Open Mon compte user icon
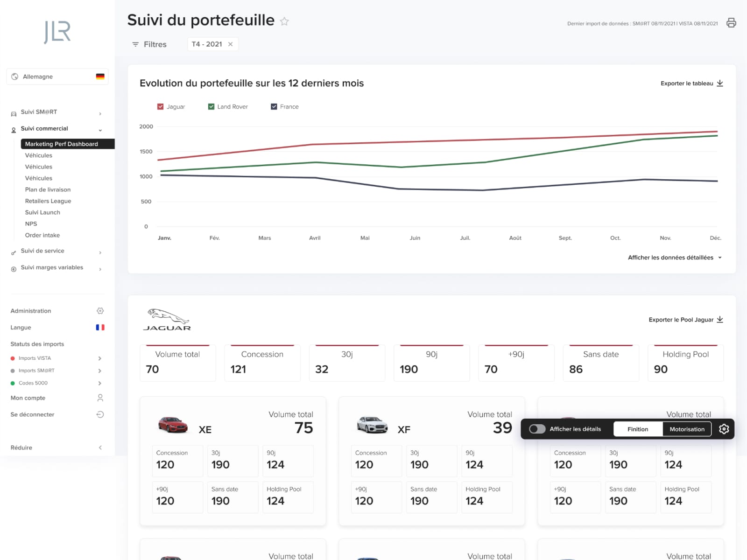 [100, 398]
